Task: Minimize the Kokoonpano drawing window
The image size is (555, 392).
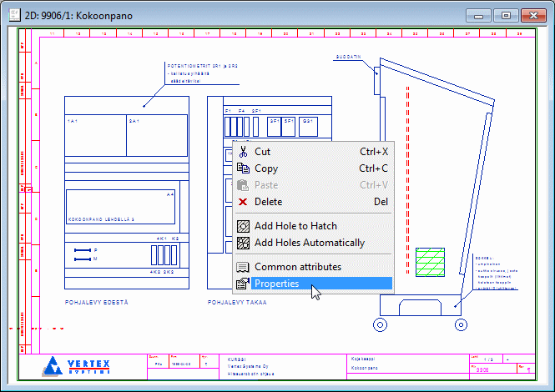Action: click(479, 16)
